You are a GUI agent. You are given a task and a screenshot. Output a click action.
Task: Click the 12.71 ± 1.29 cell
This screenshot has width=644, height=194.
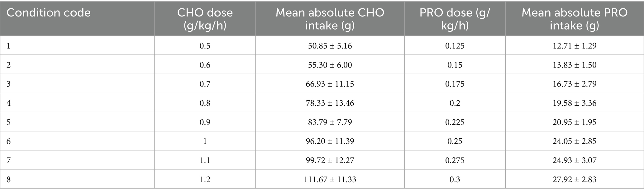(x=574, y=46)
